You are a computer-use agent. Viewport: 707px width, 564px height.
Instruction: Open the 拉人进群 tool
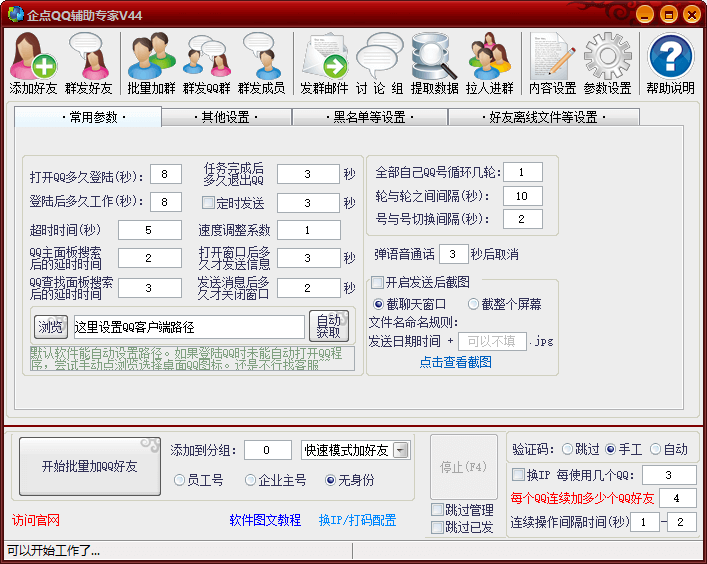tap(490, 63)
